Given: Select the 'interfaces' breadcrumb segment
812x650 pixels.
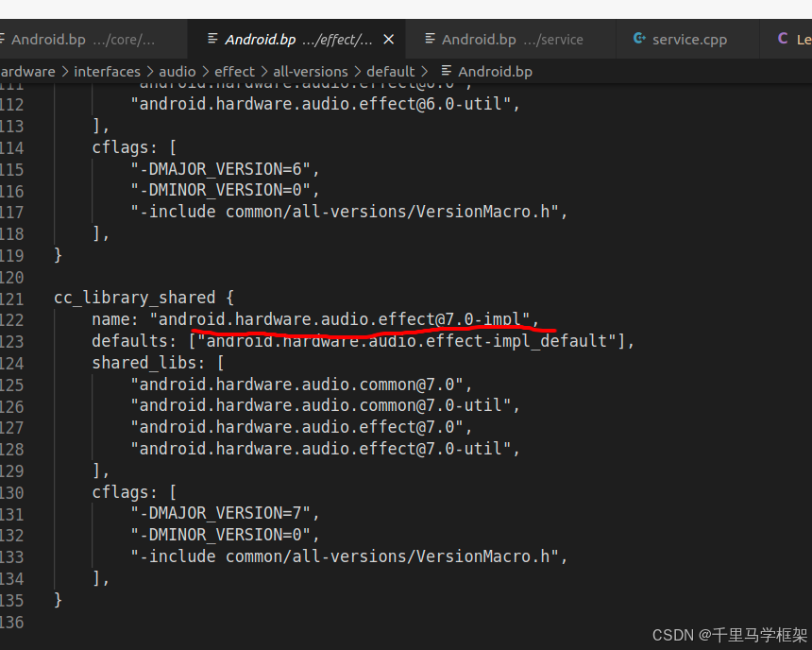Looking at the screenshot, I should [108, 72].
